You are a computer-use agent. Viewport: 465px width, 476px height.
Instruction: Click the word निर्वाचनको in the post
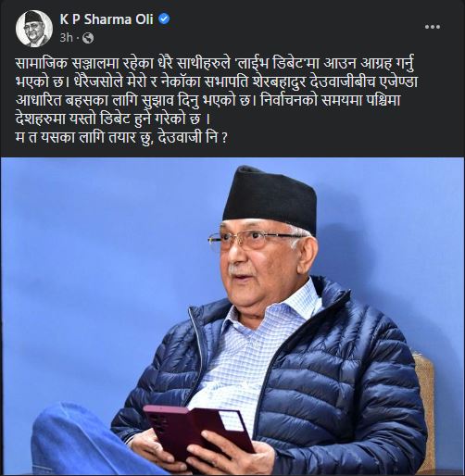click(288, 101)
